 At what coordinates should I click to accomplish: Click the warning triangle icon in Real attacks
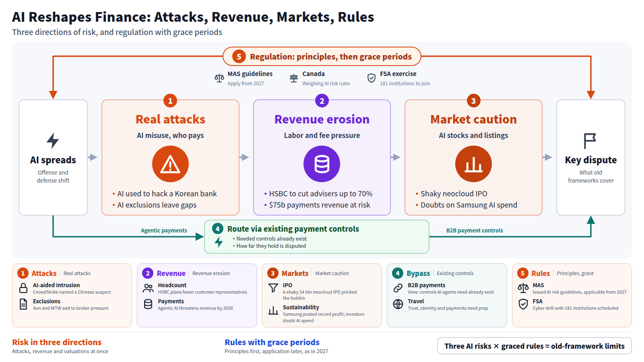pos(170,164)
